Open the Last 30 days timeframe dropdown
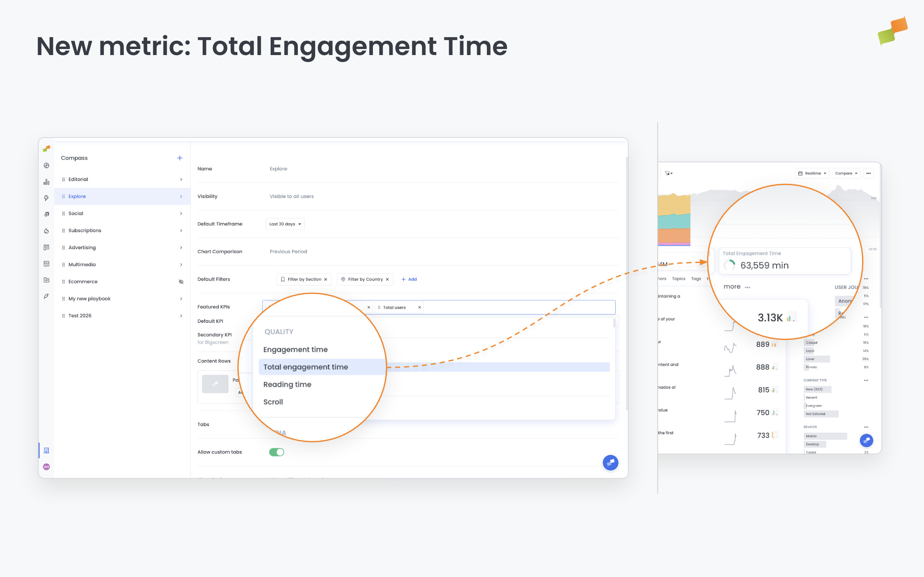Screen dimensions: 924x577 point(285,224)
